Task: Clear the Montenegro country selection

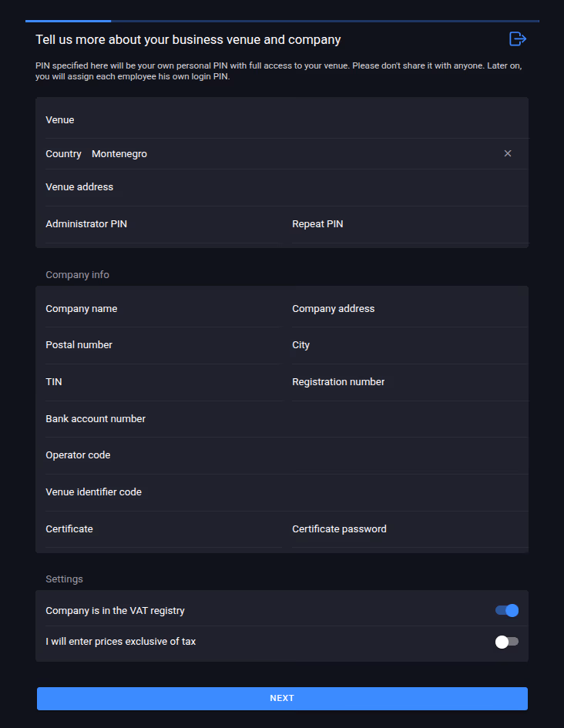Action: pos(508,153)
